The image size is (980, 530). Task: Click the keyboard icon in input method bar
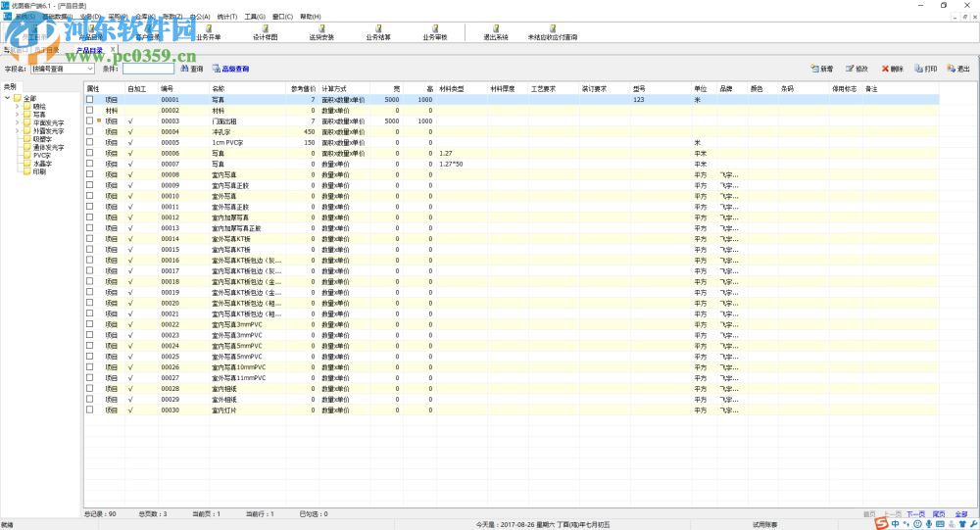click(941, 524)
